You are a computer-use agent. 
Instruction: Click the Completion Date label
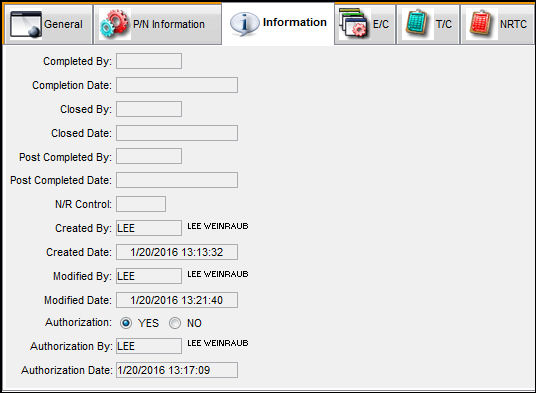[72, 85]
